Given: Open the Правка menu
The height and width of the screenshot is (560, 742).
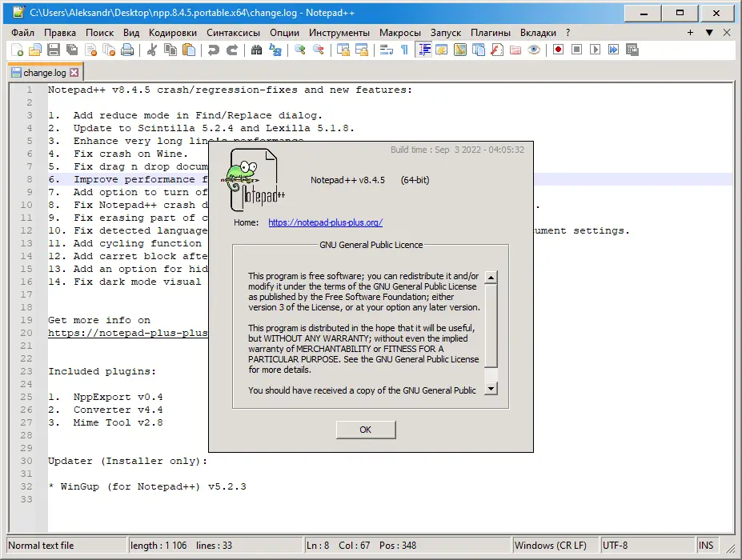Looking at the screenshot, I should [x=60, y=33].
